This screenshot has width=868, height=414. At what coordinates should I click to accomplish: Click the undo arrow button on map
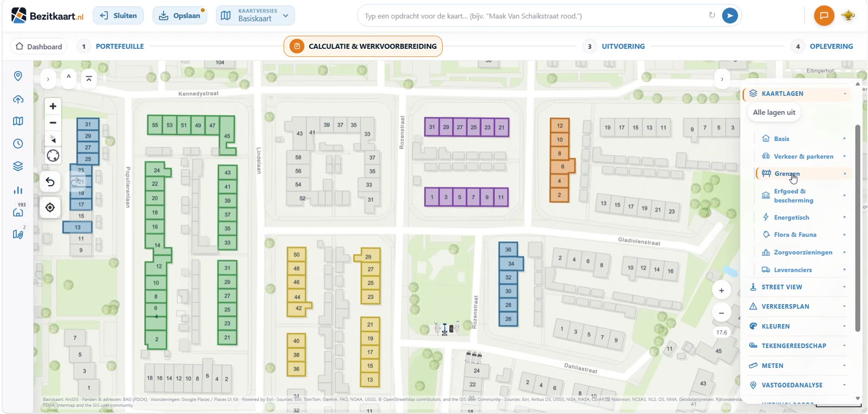50,182
